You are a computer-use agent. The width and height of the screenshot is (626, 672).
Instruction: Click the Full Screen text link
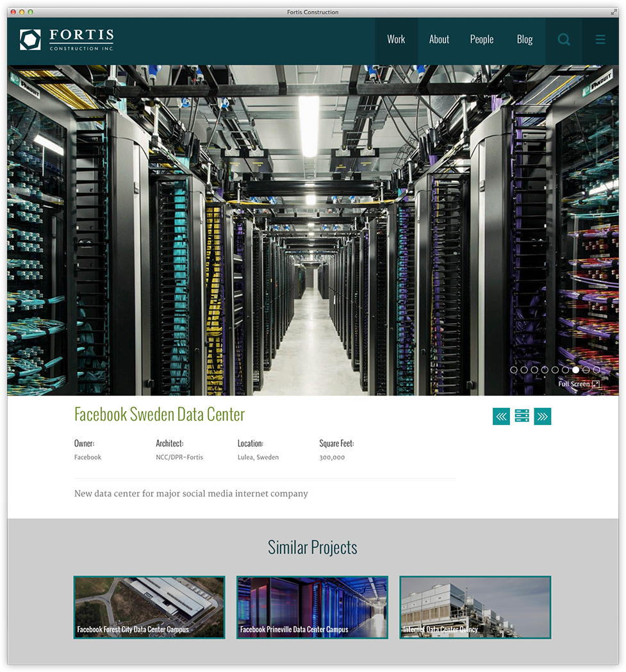(573, 384)
